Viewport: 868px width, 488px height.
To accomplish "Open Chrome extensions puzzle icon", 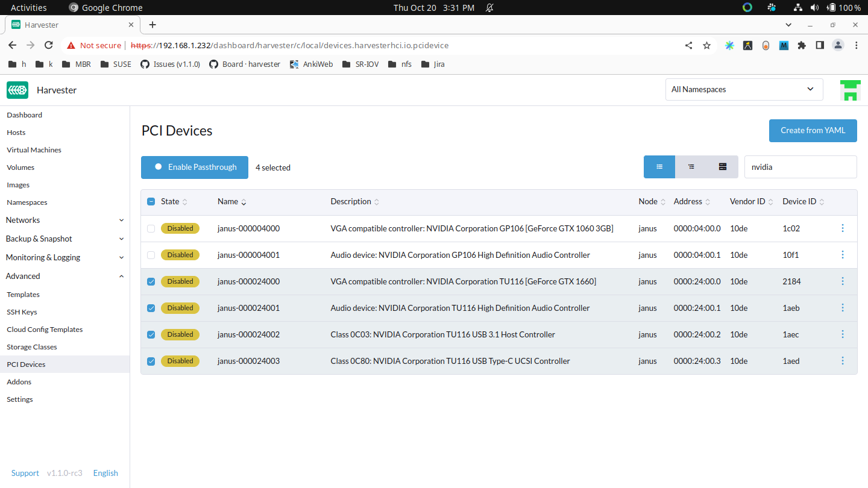I will pos(801,45).
